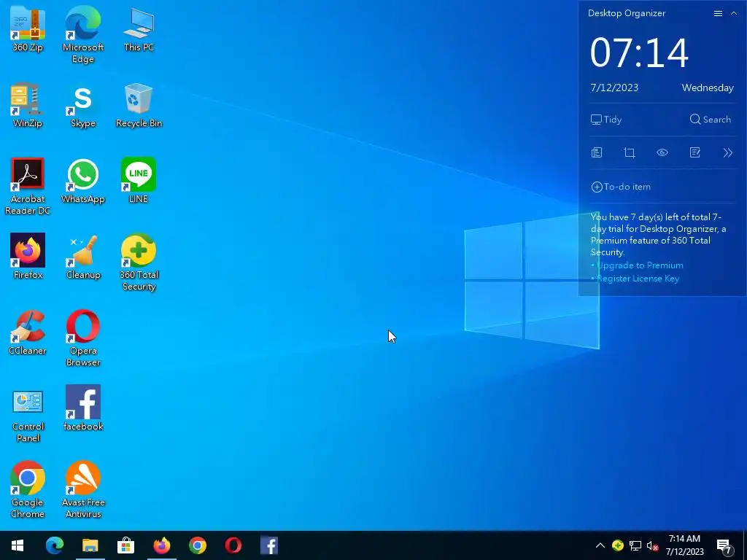Viewport: 747px width, 560px height.
Task: Open the Action Center notifications
Action: click(725, 545)
